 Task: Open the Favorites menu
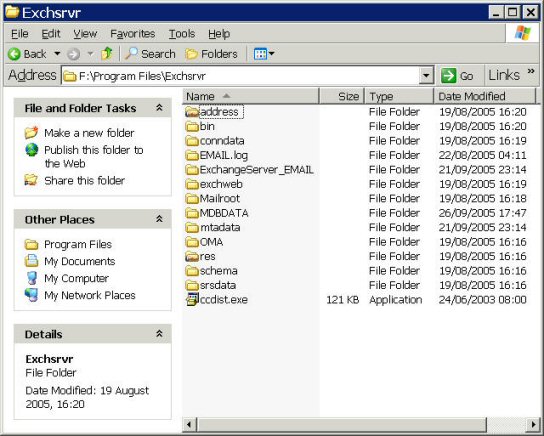[x=133, y=34]
